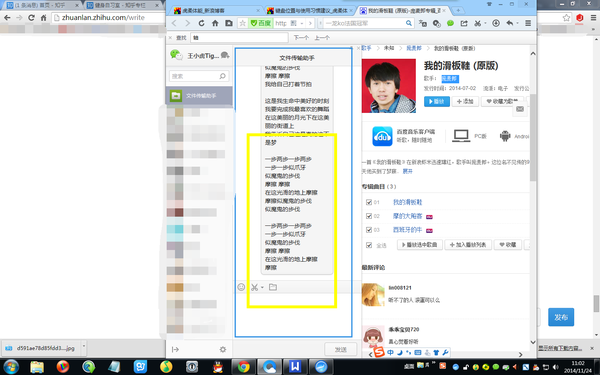Viewport: 600px width, 375px height.
Task: Click the highlighted singer name 庞麦郎
Action: (450, 78)
